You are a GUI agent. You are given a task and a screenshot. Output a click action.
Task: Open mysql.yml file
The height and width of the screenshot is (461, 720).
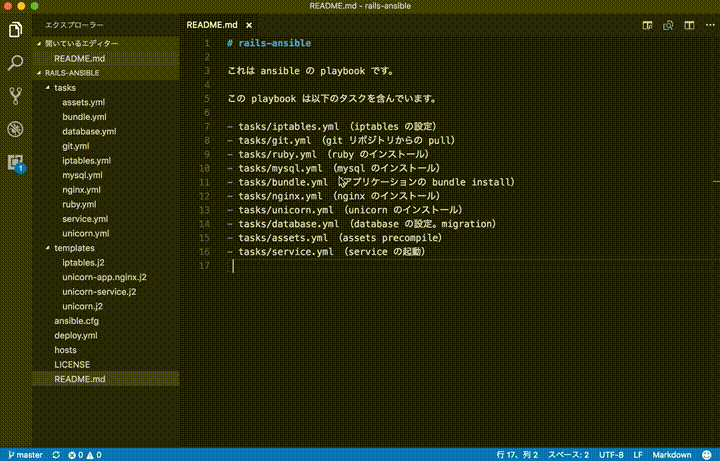click(82, 175)
